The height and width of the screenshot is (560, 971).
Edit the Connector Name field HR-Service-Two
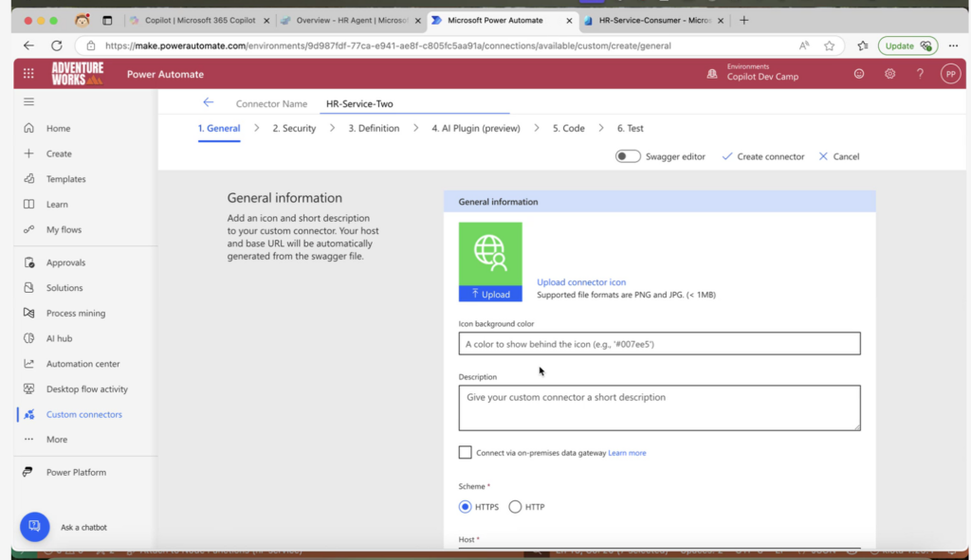(414, 104)
